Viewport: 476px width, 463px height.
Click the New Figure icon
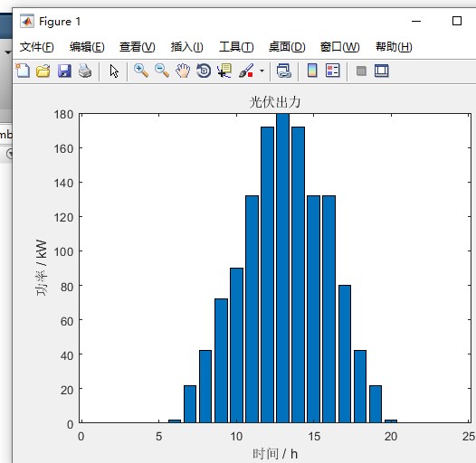[23, 71]
